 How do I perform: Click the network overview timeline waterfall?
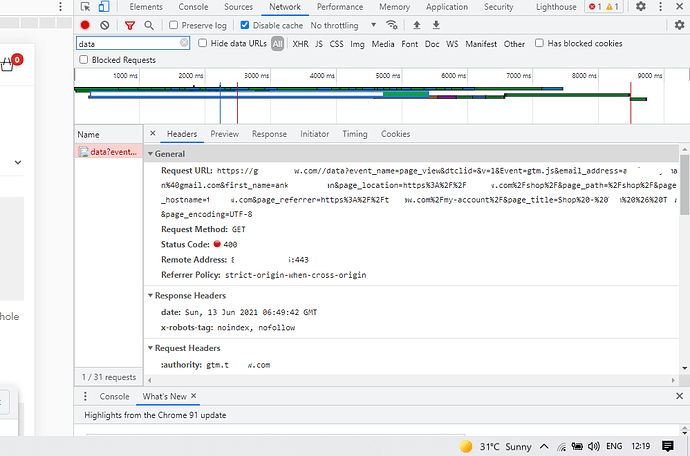click(x=382, y=97)
